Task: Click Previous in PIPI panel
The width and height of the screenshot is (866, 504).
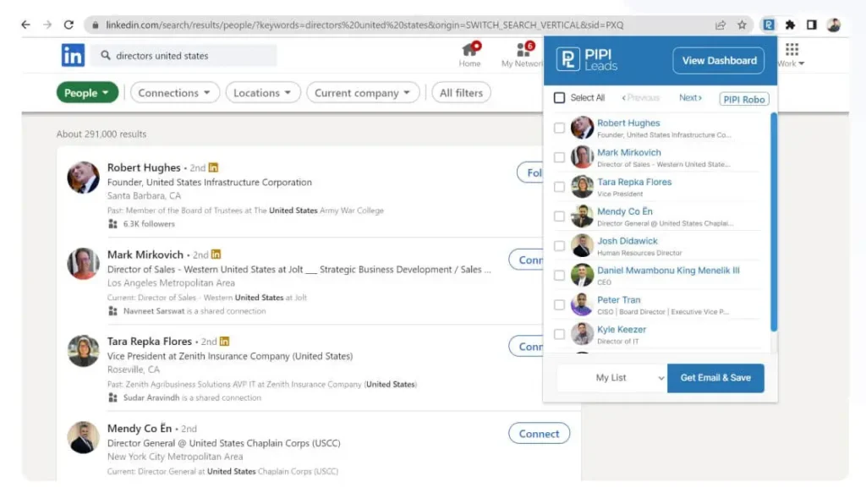Action: coord(641,98)
